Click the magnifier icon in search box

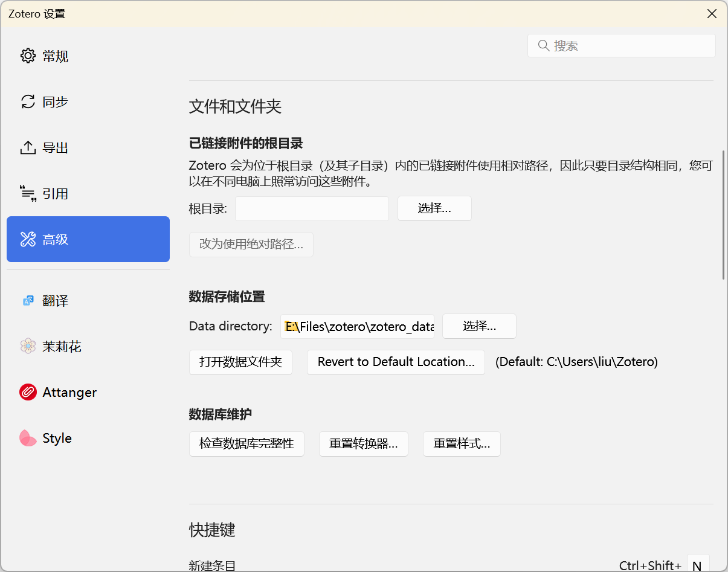click(543, 46)
